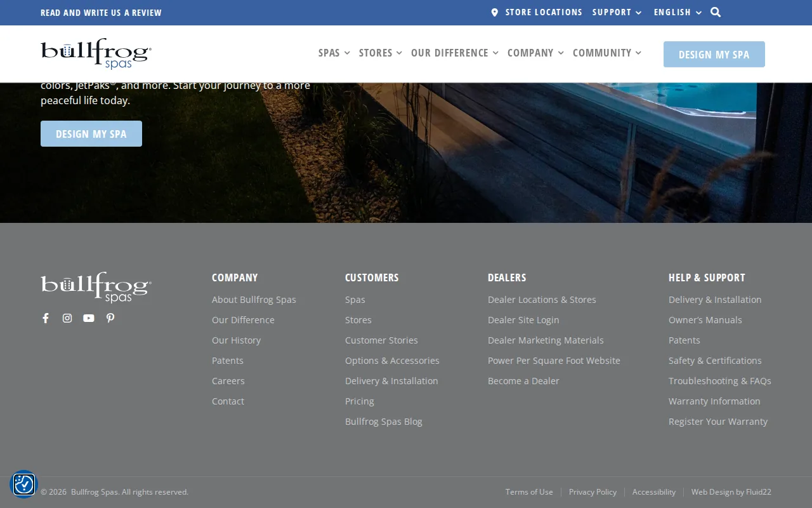Open Options & Accessories footer link

(392, 361)
